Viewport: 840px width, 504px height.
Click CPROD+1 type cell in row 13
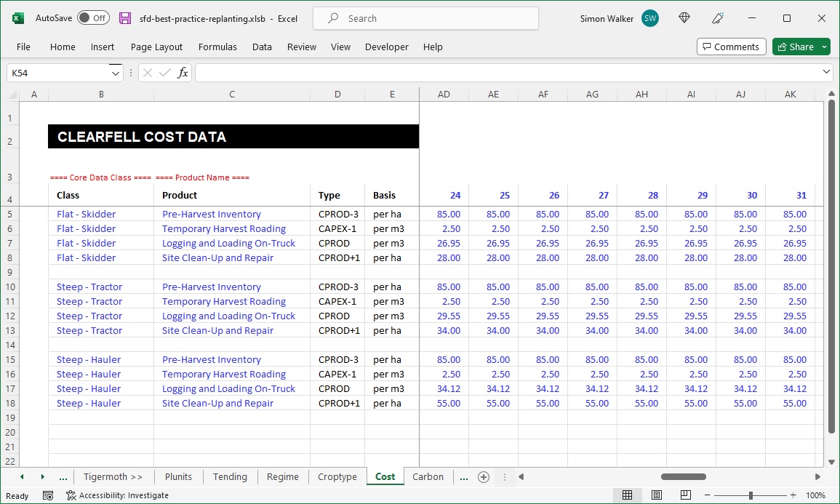tap(339, 330)
